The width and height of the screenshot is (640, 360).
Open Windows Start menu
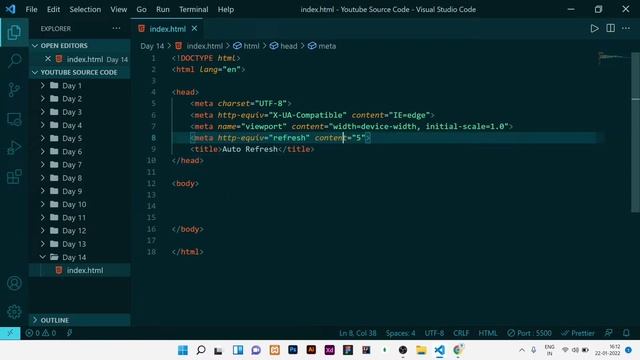click(183, 350)
